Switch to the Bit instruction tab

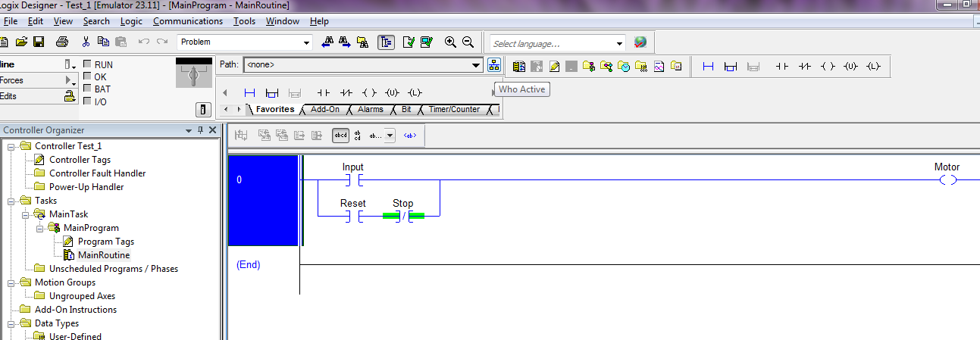[x=406, y=110]
